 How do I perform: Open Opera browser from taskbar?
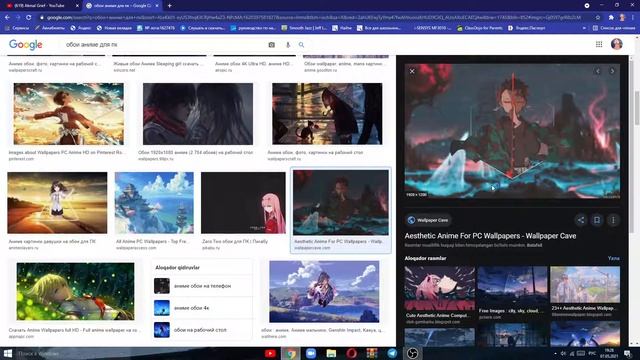[x=351, y=353]
